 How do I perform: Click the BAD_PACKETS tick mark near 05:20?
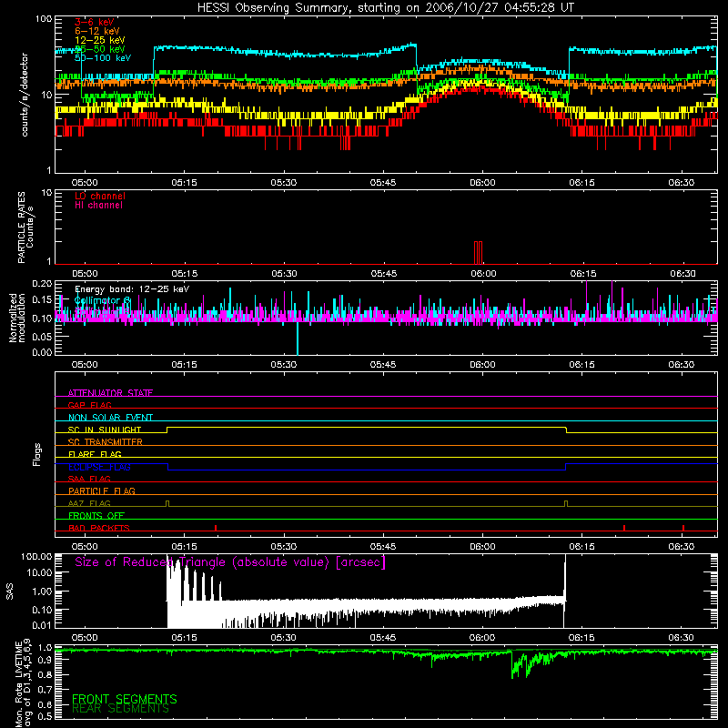point(216,528)
